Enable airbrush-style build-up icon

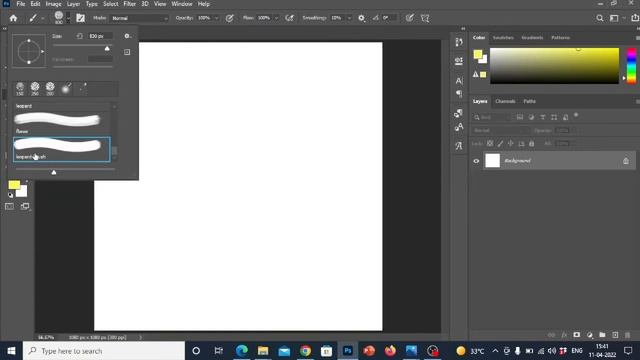pyautogui.click(x=289, y=18)
